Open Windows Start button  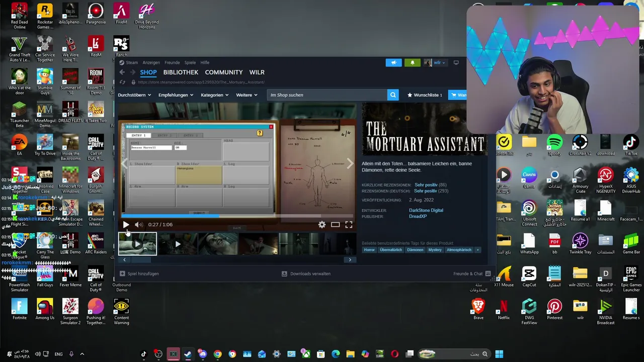499,354
